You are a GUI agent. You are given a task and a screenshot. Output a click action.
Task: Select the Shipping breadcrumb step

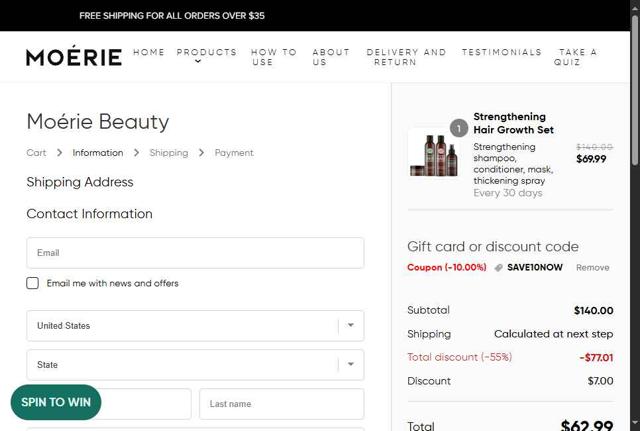pyautogui.click(x=169, y=153)
